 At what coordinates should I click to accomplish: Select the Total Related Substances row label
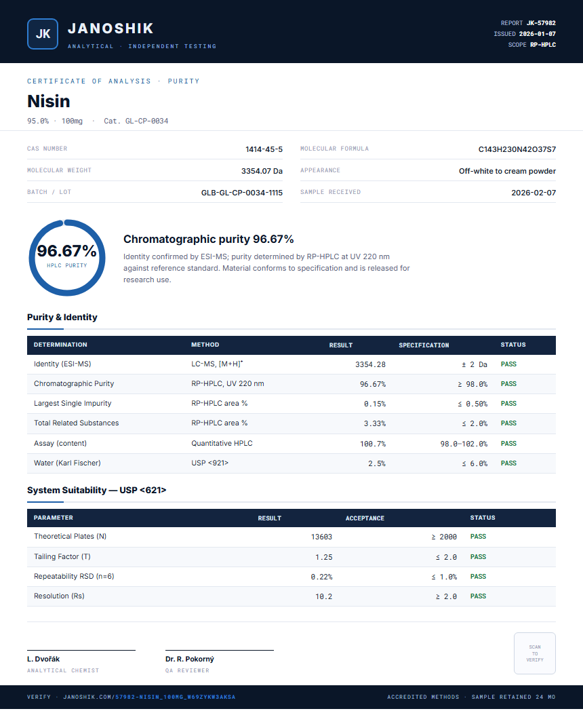[76, 423]
